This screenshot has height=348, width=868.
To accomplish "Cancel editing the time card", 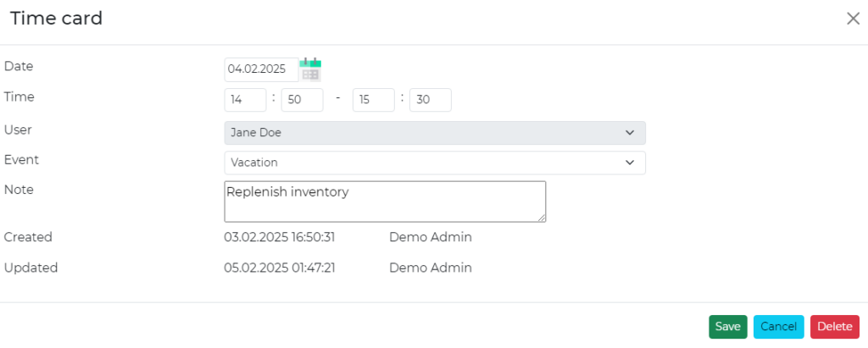I will click(x=778, y=327).
